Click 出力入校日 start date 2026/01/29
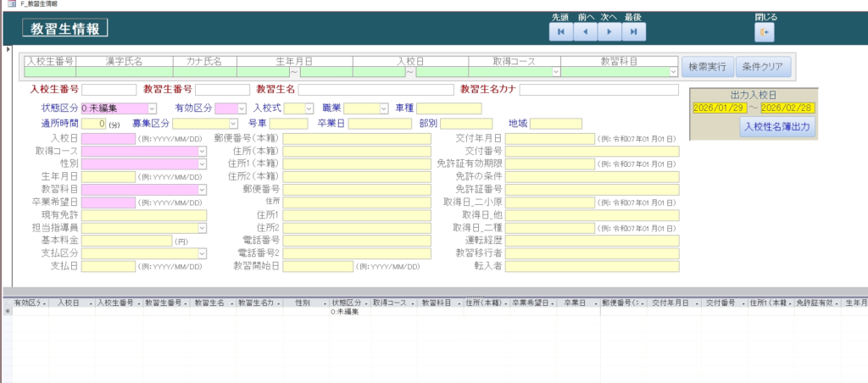This screenshot has height=383, width=868. [x=720, y=108]
